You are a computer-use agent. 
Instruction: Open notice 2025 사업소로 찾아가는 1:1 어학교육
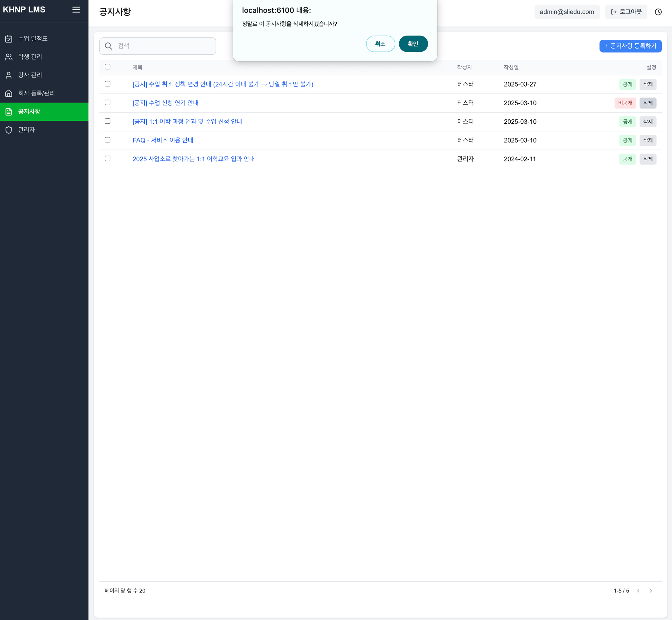[194, 159]
